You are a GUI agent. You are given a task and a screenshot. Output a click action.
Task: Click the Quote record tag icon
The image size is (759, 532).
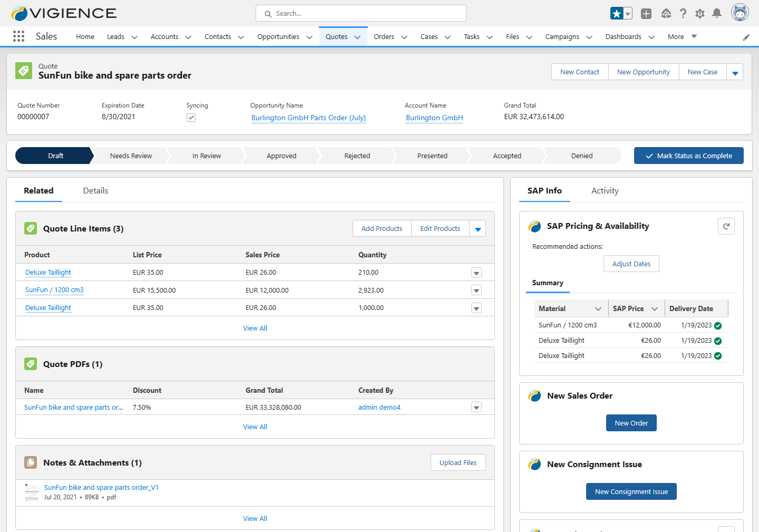coord(24,71)
